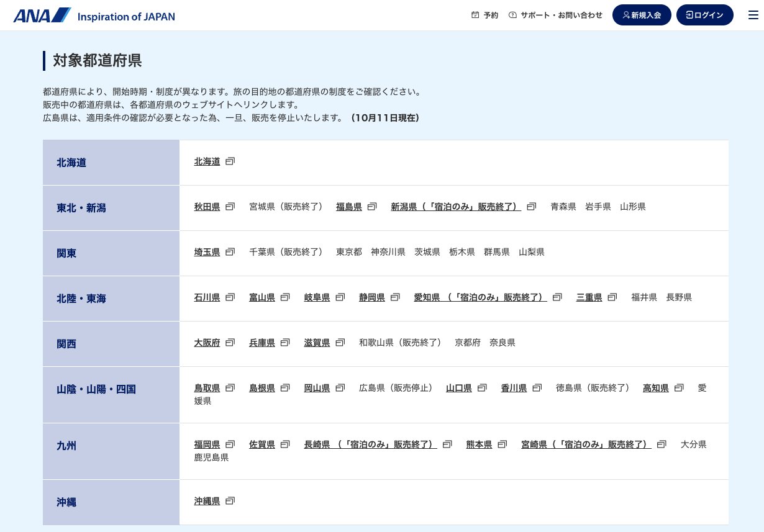Image resolution: width=764 pixels, height=532 pixels.
Task: Click external-link icon beside 福島県
Action: (x=372, y=207)
